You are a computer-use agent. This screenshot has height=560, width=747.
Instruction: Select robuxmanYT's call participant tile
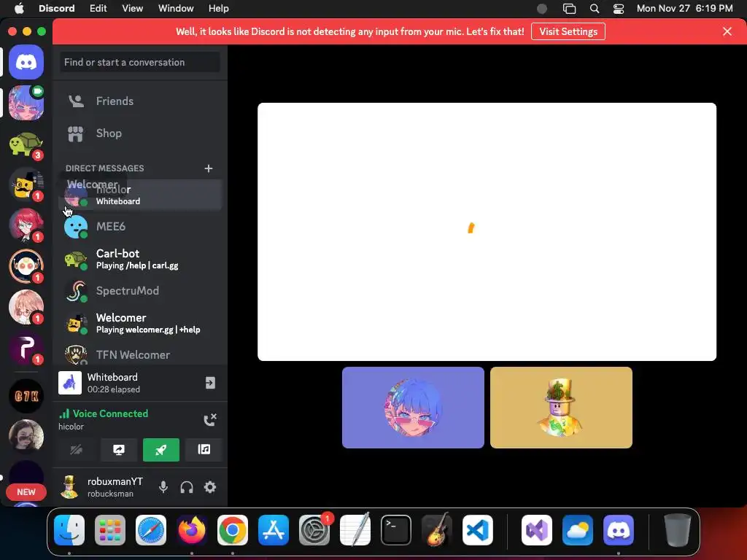[x=561, y=408]
